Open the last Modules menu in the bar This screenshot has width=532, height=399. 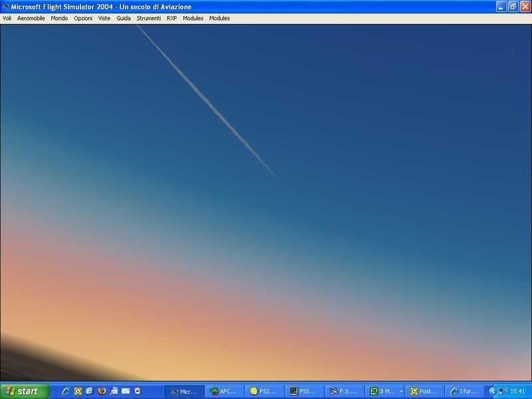219,19
